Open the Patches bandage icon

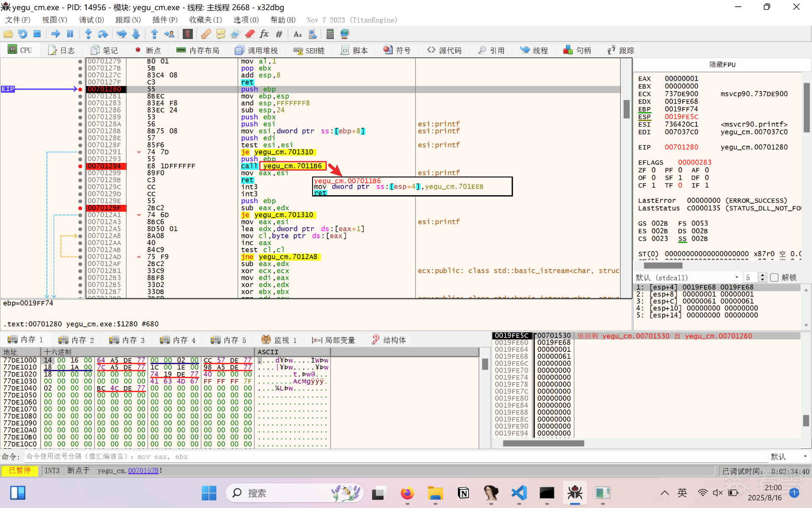tap(206, 34)
